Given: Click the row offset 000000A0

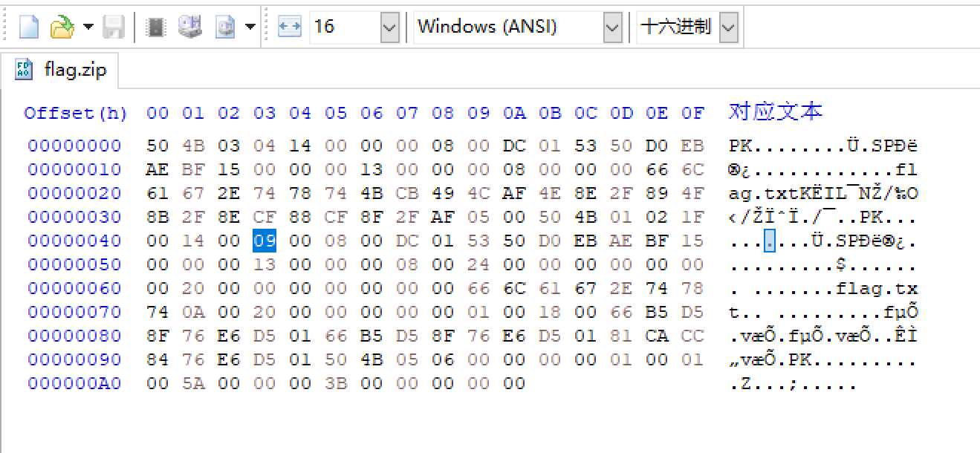Looking at the screenshot, I should (x=74, y=383).
